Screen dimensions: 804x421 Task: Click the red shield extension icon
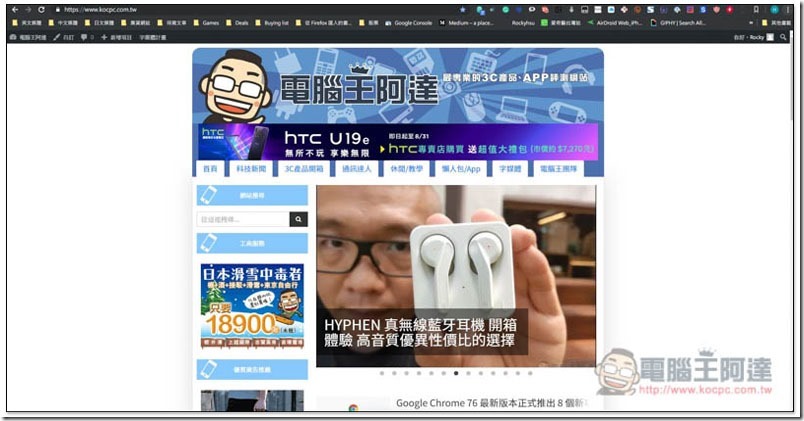click(716, 10)
